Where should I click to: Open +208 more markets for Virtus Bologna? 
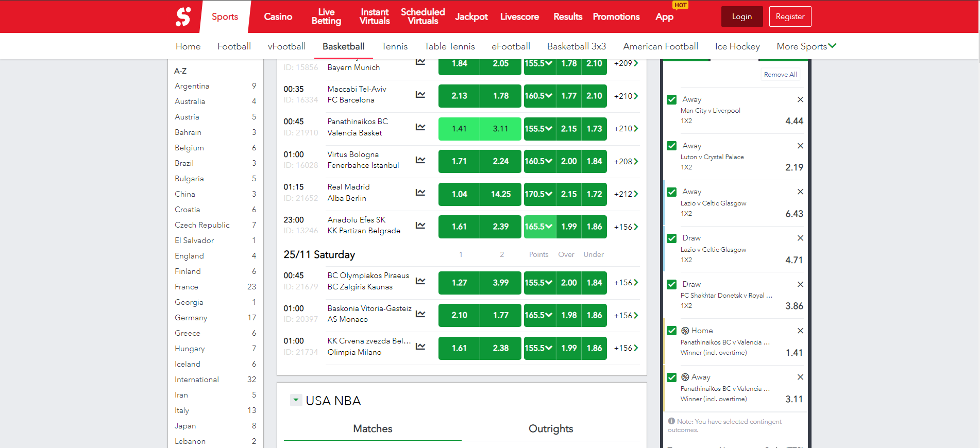pos(626,162)
